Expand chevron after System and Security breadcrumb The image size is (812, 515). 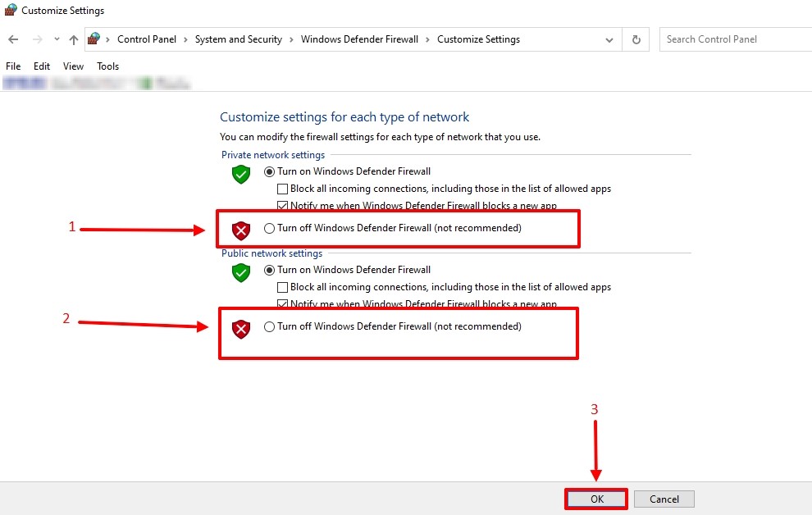(x=291, y=40)
